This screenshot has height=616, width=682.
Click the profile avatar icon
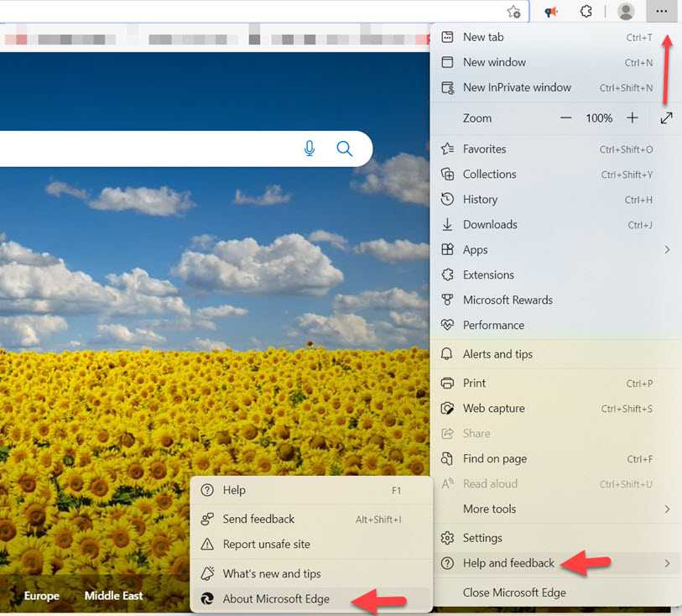626,12
